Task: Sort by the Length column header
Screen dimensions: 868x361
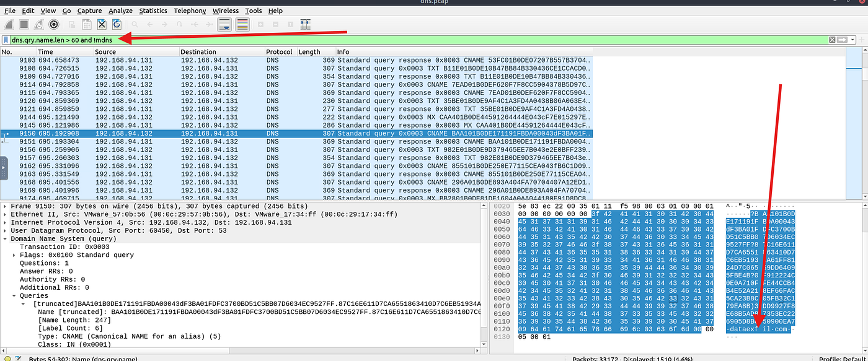Action: (x=316, y=52)
